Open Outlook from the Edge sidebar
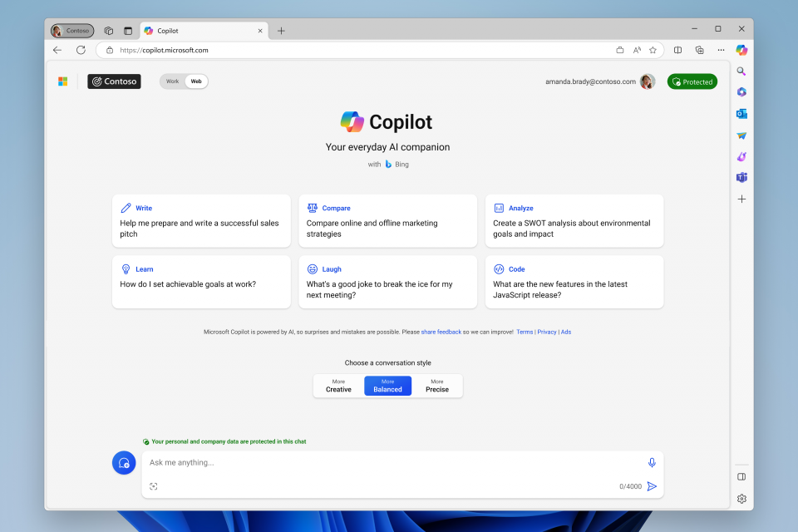 [741, 113]
